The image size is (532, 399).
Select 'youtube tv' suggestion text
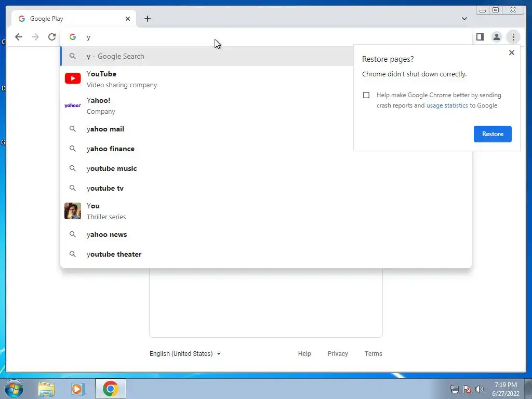pos(105,188)
